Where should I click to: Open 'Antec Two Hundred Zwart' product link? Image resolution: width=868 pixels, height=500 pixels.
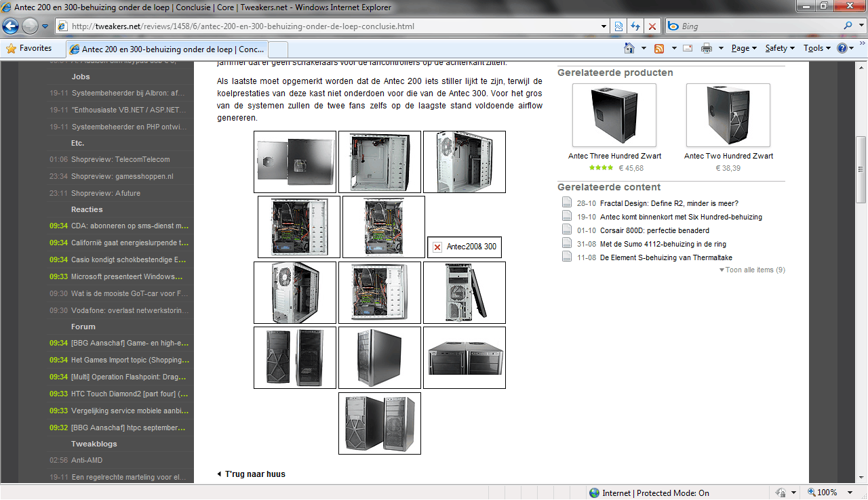728,156
